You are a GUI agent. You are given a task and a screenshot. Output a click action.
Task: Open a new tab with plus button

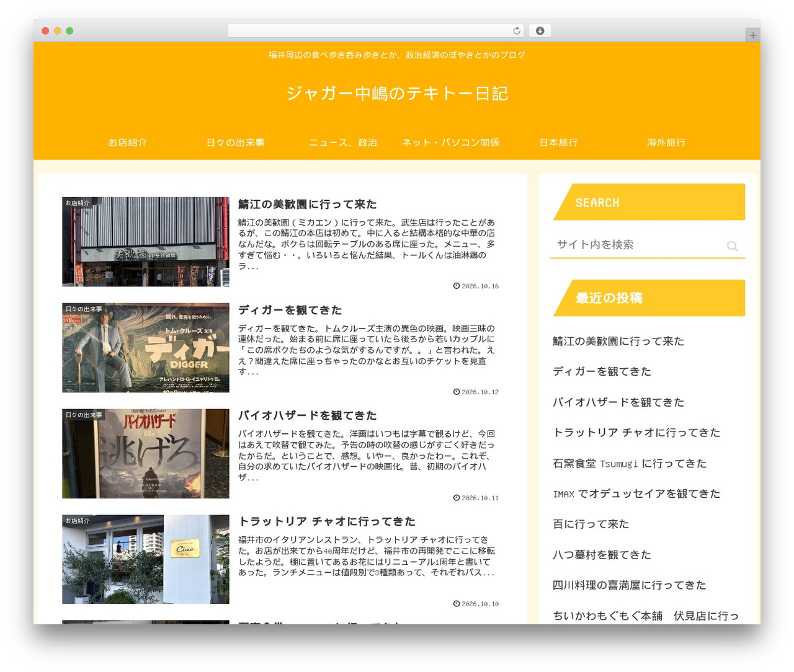[x=752, y=35]
